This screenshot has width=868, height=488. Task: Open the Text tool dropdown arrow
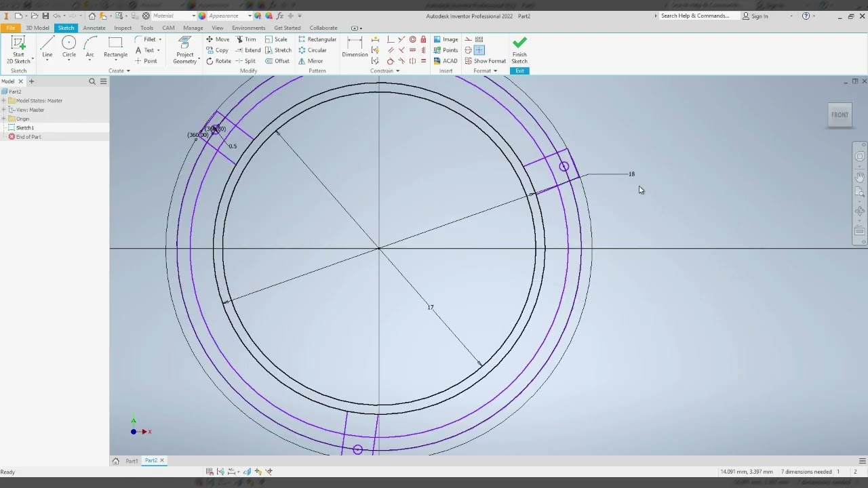tap(159, 50)
